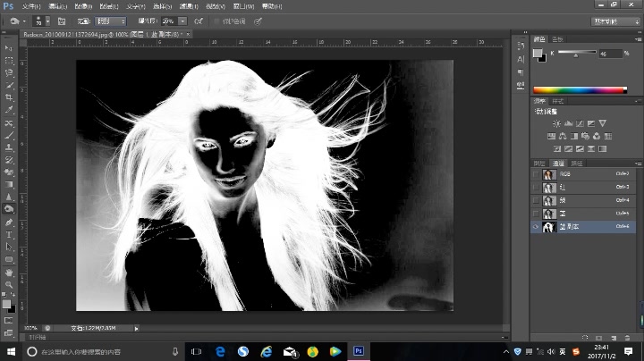
Task: Select the Clone Stamp tool
Action: point(9,147)
